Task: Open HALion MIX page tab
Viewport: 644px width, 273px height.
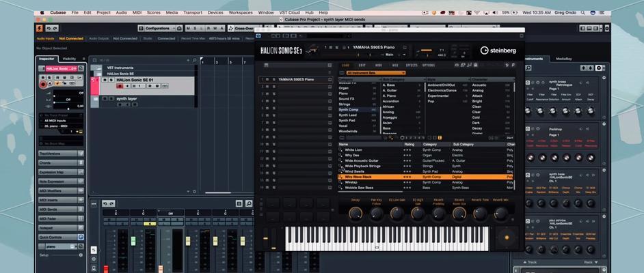Action: point(395,65)
